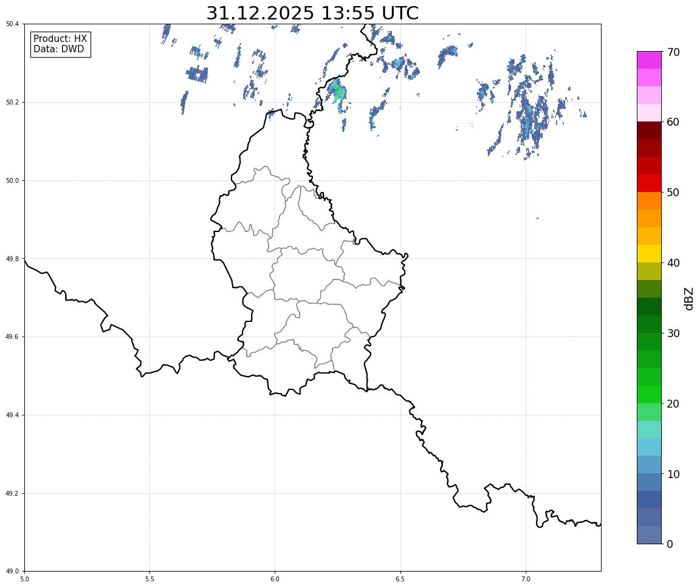Viewport: 700px width, 588px height.
Task: Click the longitude tick label '5.5'
Action: tap(149, 579)
